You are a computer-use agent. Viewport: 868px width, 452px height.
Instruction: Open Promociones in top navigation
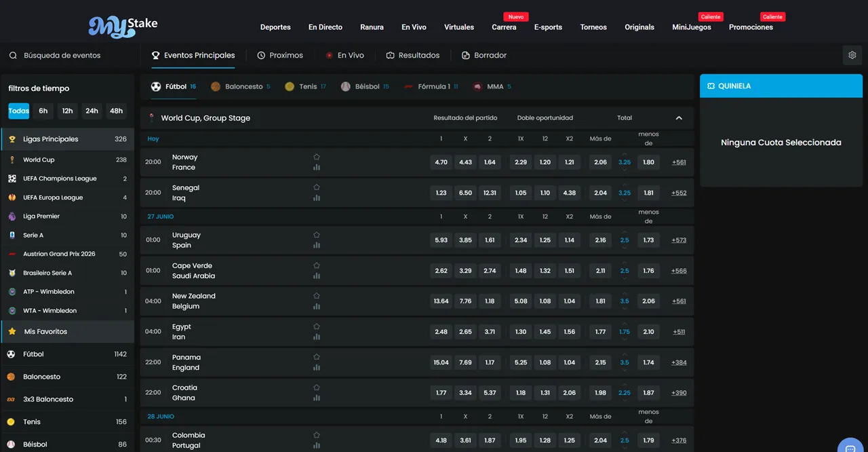coord(751,27)
